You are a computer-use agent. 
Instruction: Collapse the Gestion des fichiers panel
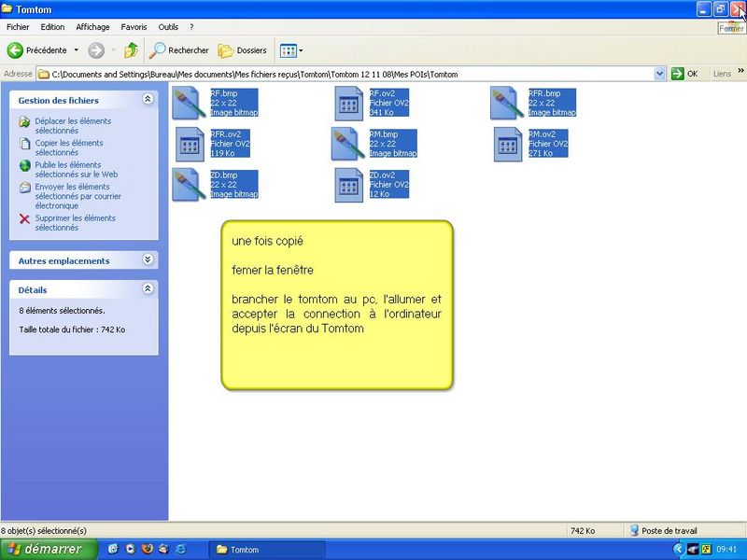click(x=148, y=99)
